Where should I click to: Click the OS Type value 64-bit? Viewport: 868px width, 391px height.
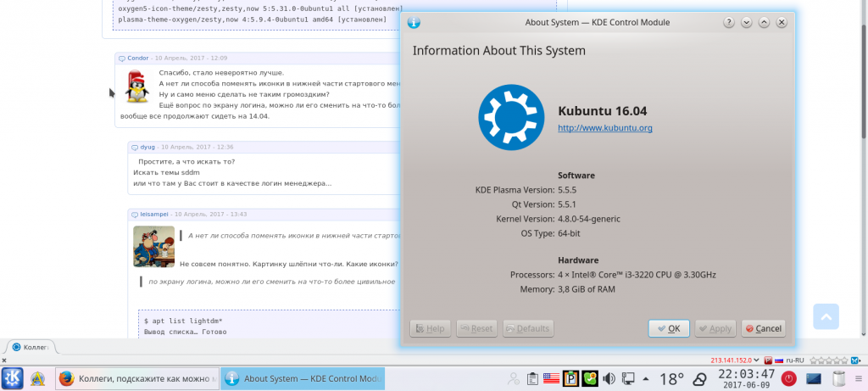[569, 233]
